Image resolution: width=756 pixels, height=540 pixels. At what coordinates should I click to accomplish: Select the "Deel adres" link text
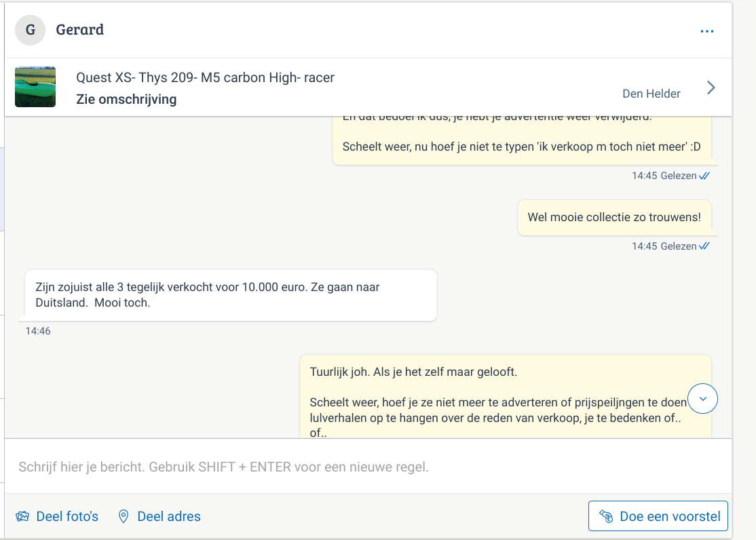(169, 516)
